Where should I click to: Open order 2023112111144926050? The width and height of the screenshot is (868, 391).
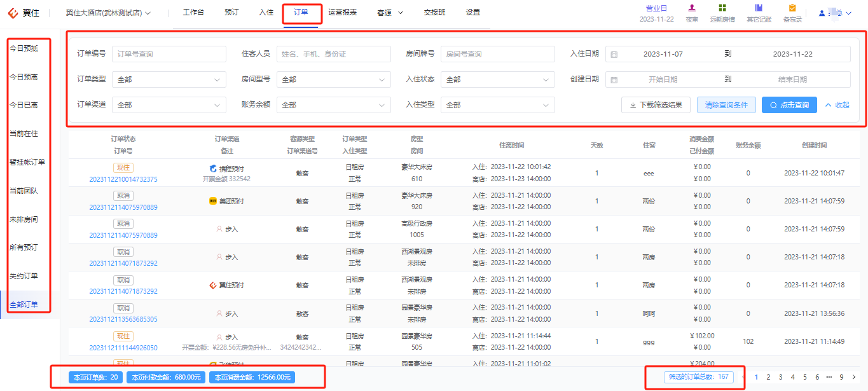[123, 348]
